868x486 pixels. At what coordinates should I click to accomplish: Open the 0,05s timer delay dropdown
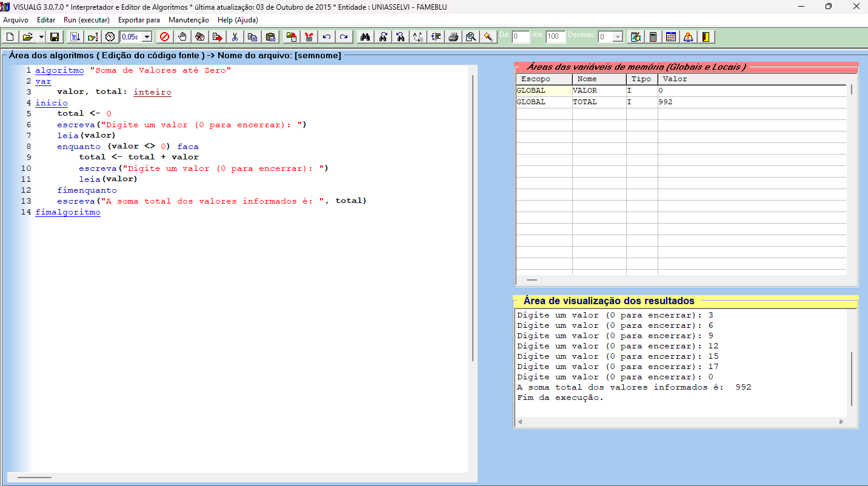(x=146, y=37)
